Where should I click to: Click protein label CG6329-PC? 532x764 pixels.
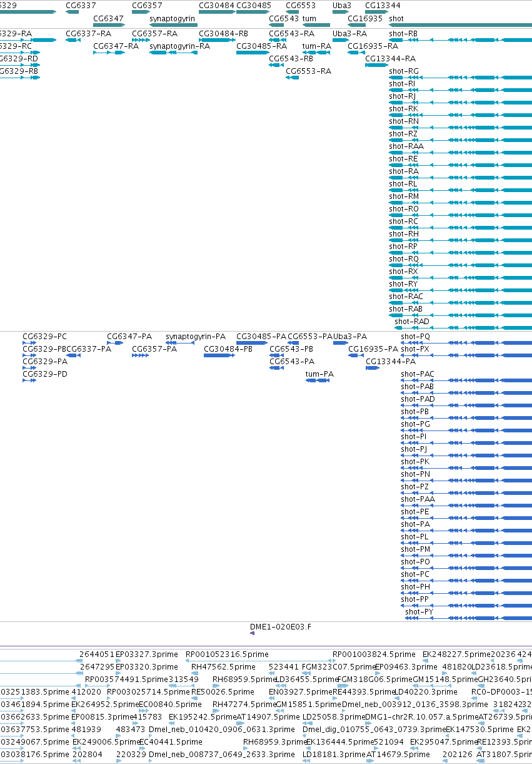coord(44,336)
